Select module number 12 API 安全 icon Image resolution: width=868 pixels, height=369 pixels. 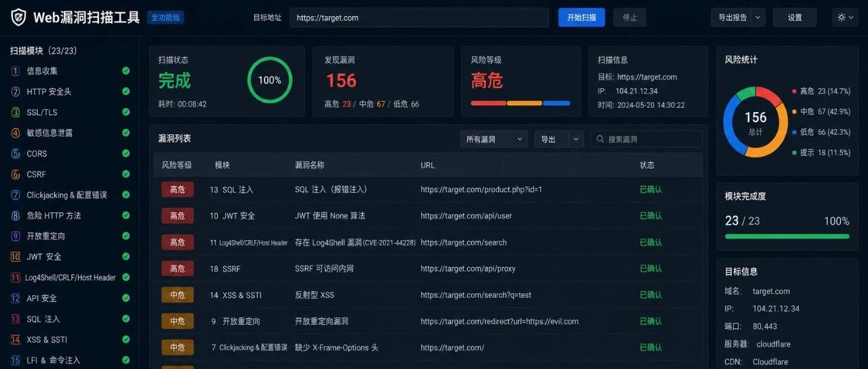click(x=16, y=298)
